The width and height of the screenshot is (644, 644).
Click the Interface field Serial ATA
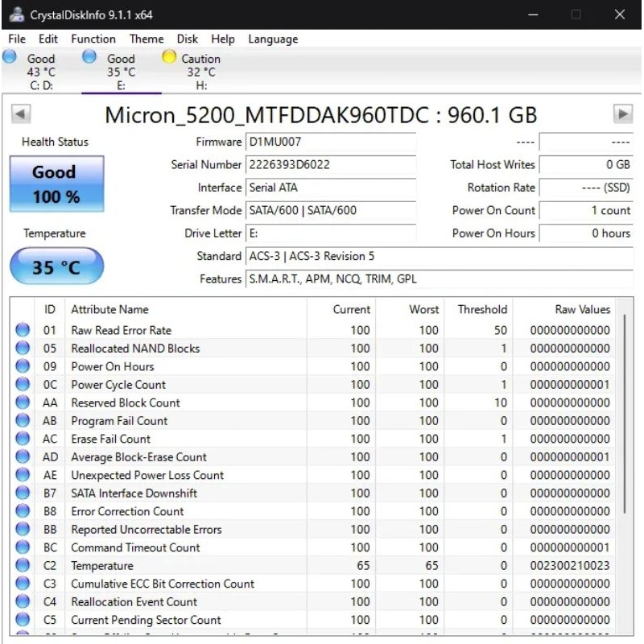point(331,188)
